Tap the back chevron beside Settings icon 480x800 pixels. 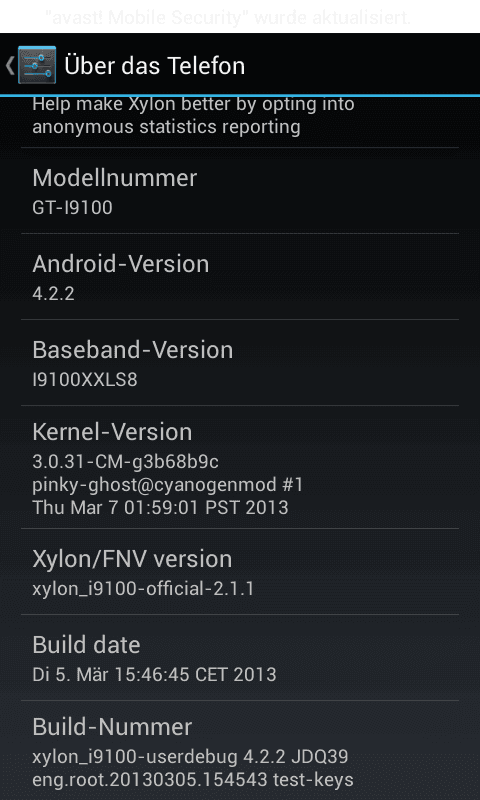pos(9,65)
